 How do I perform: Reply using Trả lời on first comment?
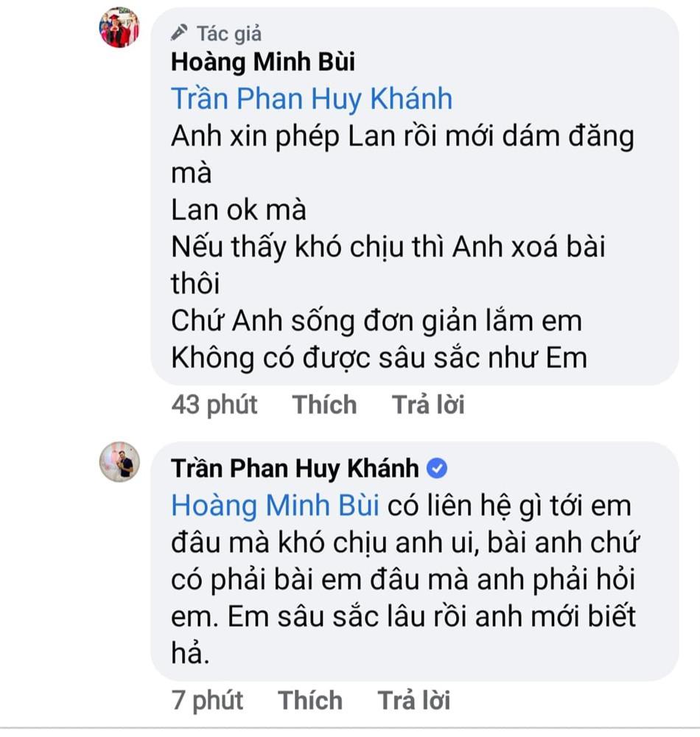[429, 404]
